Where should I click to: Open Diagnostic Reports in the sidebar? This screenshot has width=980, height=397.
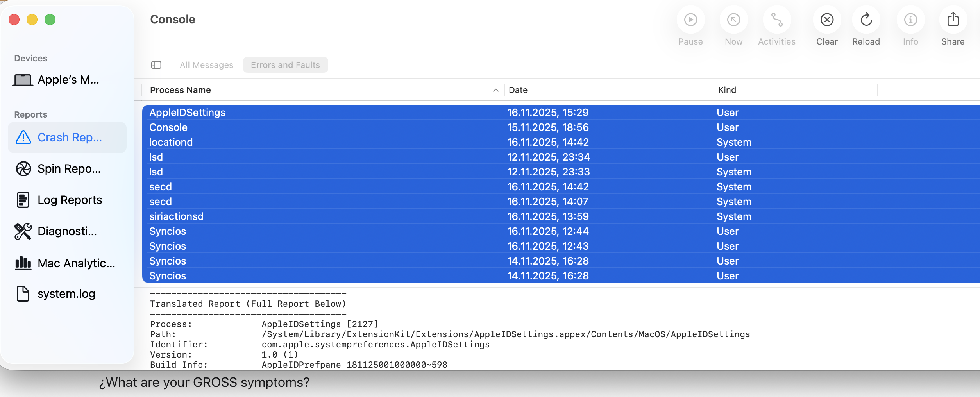click(x=67, y=231)
